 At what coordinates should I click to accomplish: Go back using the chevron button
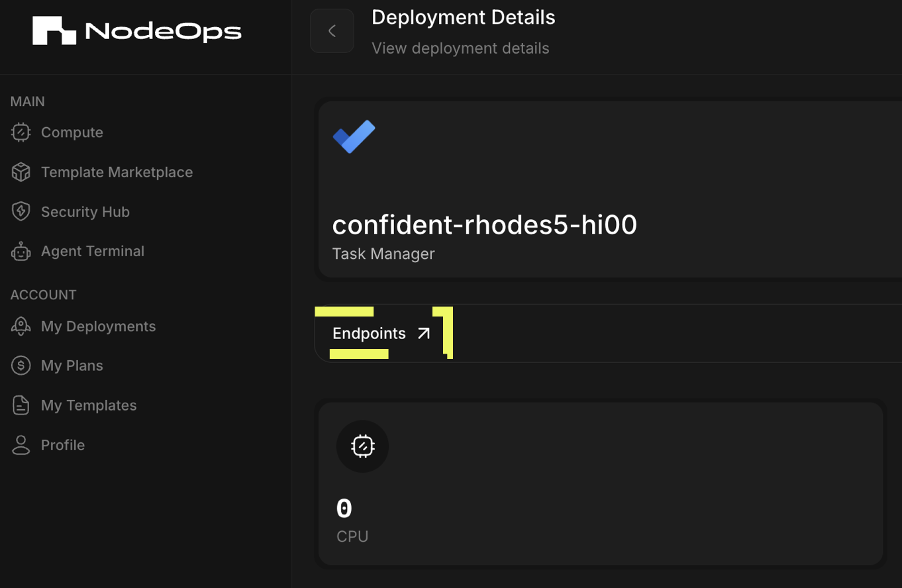point(332,30)
